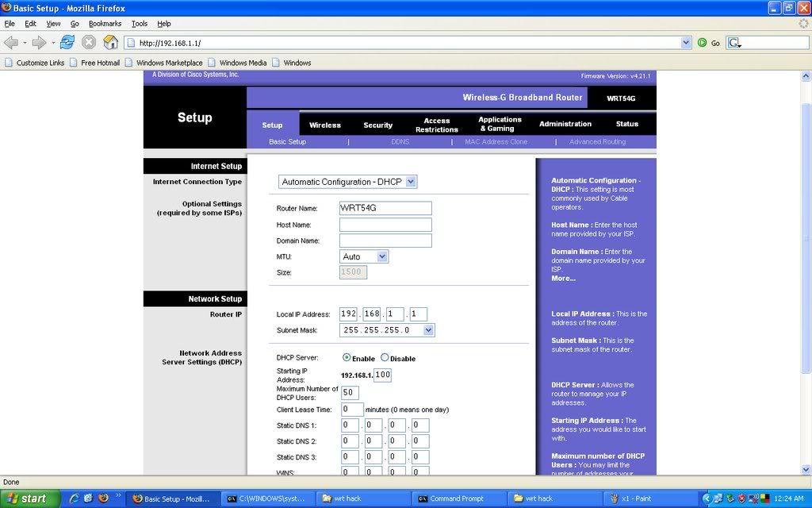
Task: Click the search engine icon in search box
Action: tap(734, 43)
